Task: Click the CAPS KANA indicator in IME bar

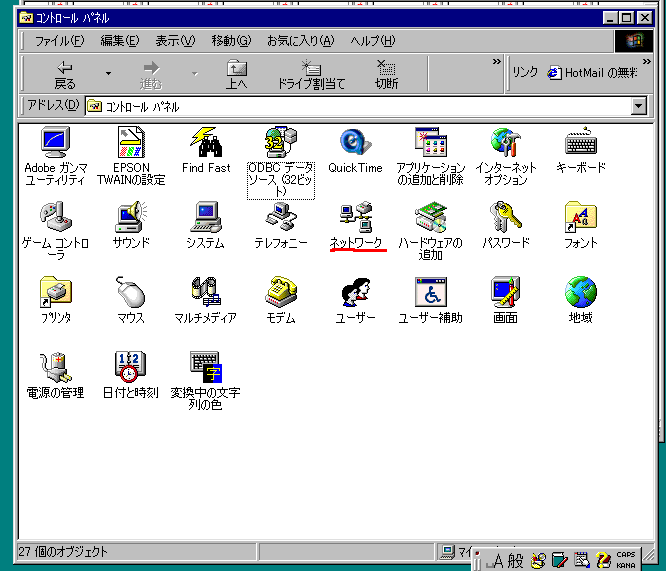Action: [625, 560]
